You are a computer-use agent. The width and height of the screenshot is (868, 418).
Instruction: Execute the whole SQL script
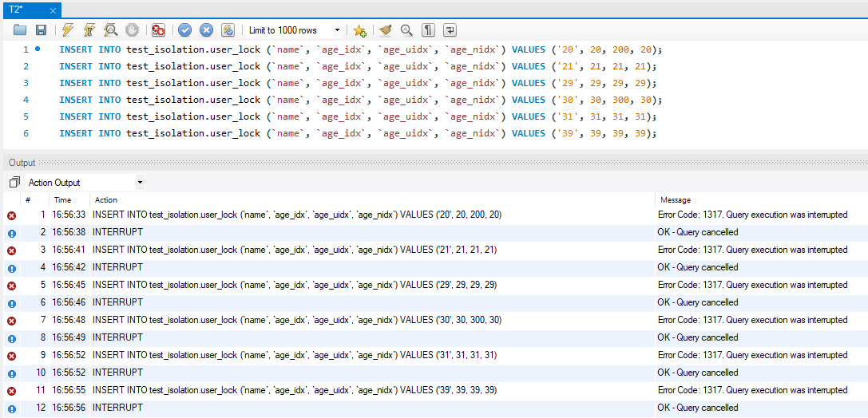(68, 30)
